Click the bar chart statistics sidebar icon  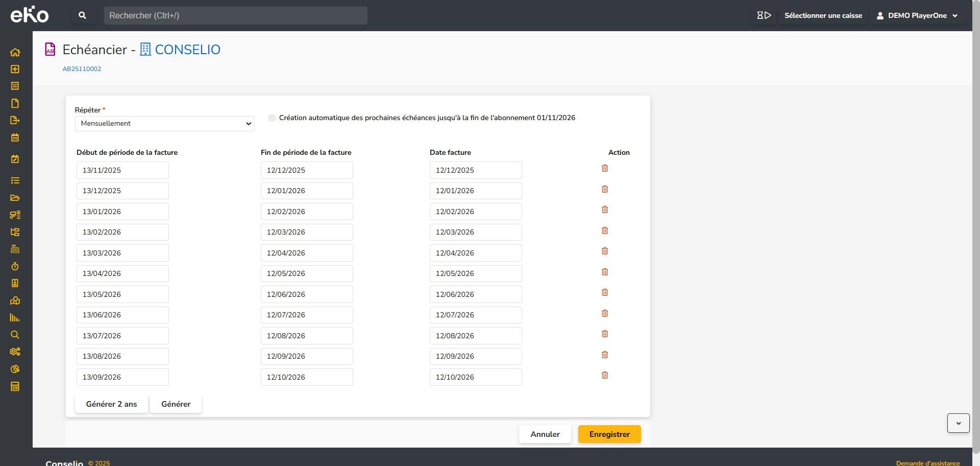coord(15,318)
